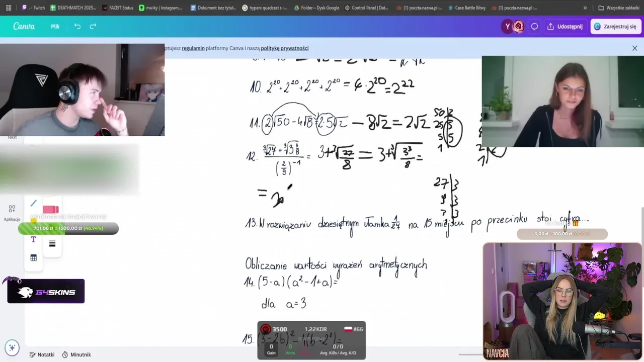This screenshot has height=362, width=644.
Task: Open the Control Panel bookmark
Action: (x=366, y=8)
